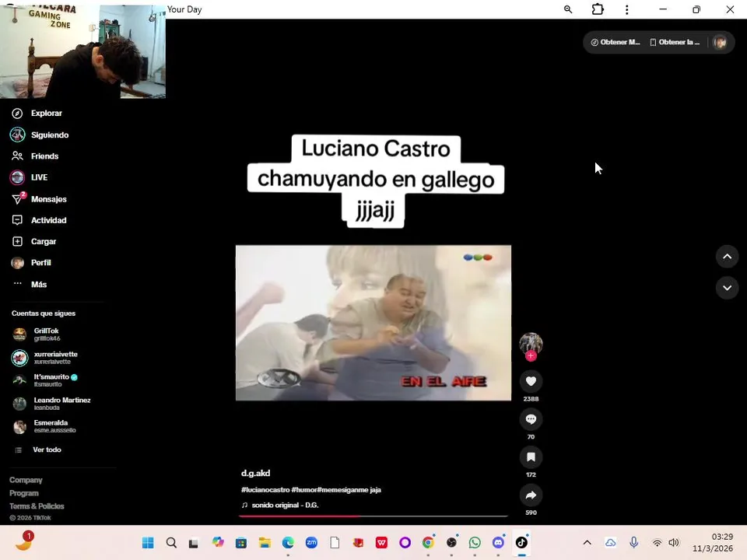Follow creator via red plus badge
The image size is (747, 560).
(531, 355)
